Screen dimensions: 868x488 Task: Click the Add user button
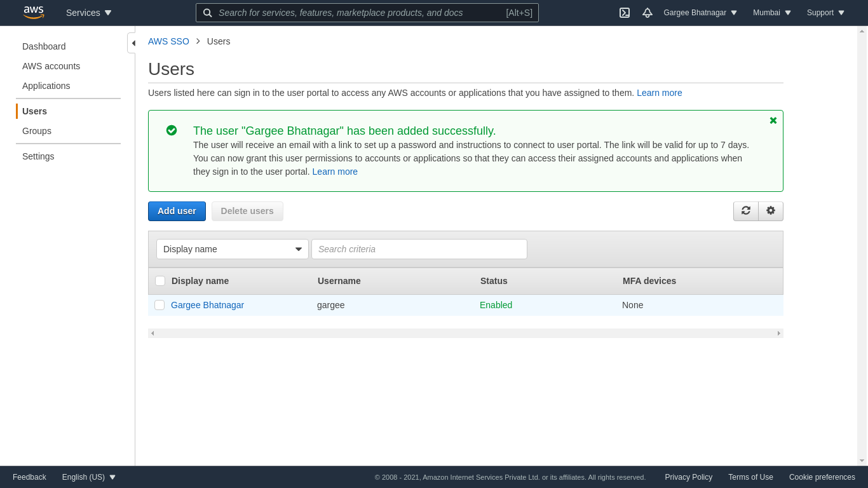[x=177, y=211]
